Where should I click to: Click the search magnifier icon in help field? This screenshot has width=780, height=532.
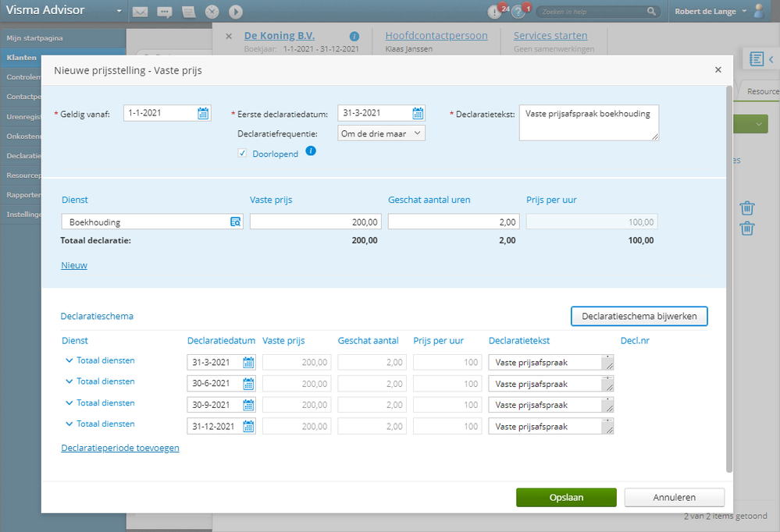(651, 12)
